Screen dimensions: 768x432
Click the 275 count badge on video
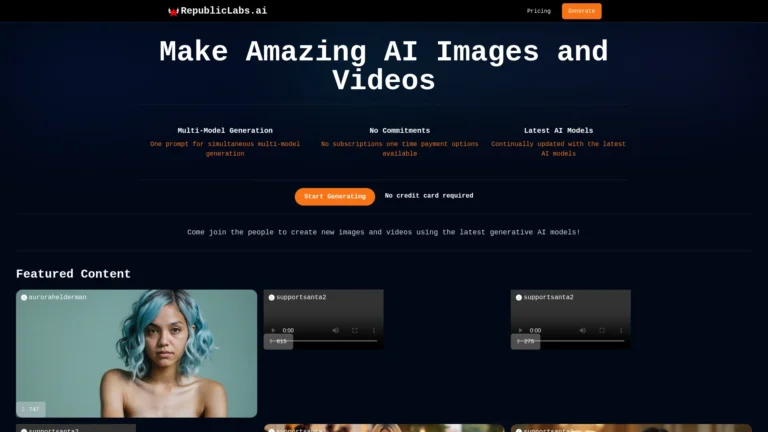tap(525, 341)
